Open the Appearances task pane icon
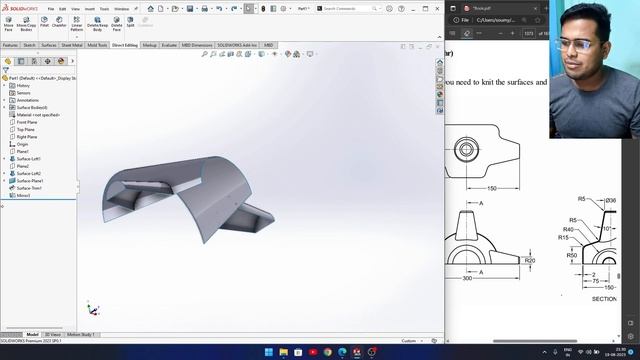 tap(440, 94)
